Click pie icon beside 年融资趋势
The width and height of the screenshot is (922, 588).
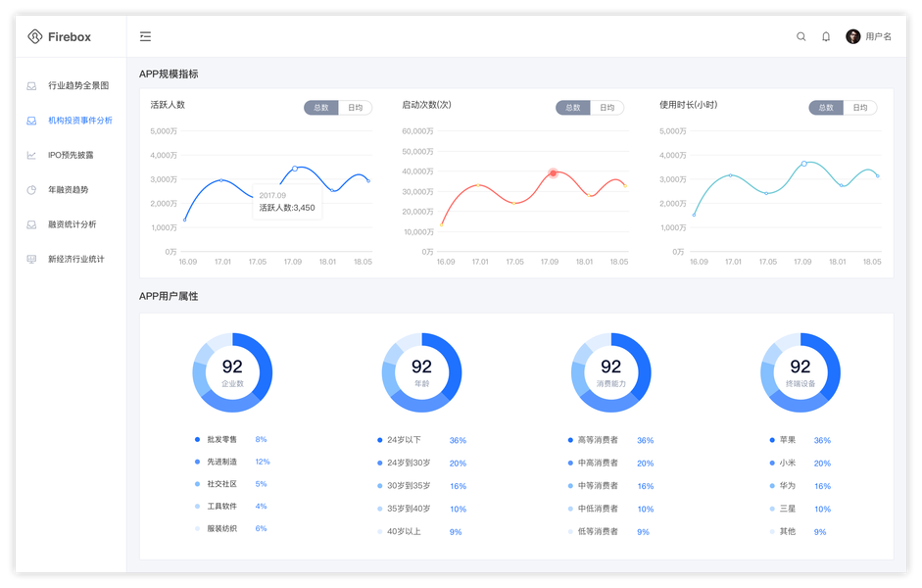pyautogui.click(x=31, y=190)
